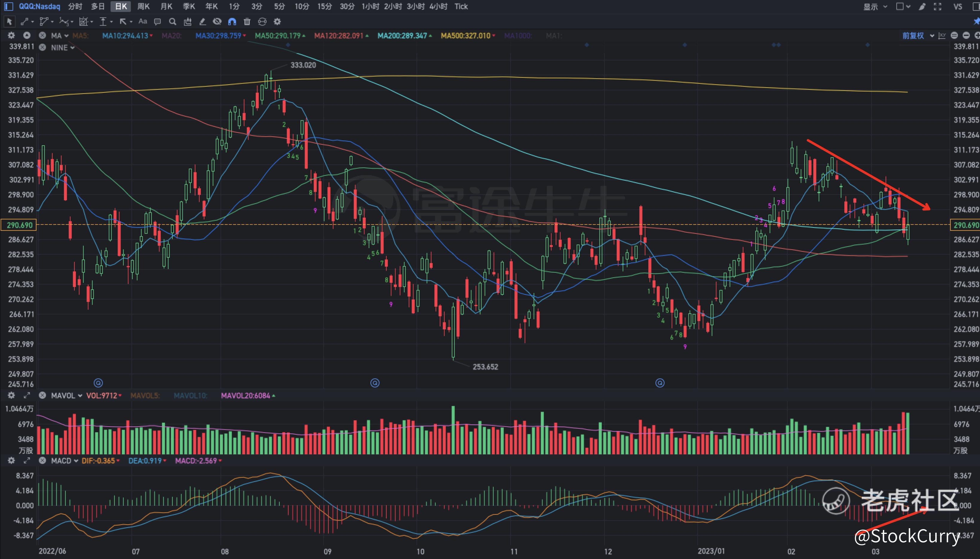Click the zoom out minus icon

pyautogui.click(x=966, y=36)
